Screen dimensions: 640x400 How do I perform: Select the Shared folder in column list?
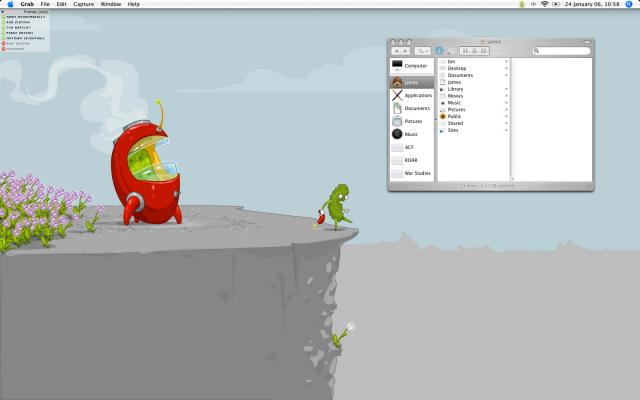tap(473, 123)
